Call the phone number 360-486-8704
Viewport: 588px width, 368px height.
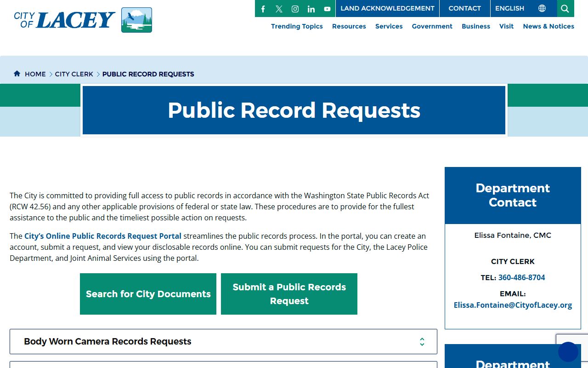[521, 277]
